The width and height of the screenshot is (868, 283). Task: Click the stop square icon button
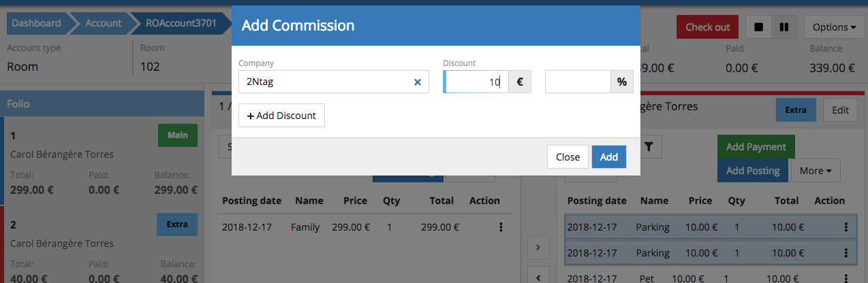pos(758,27)
